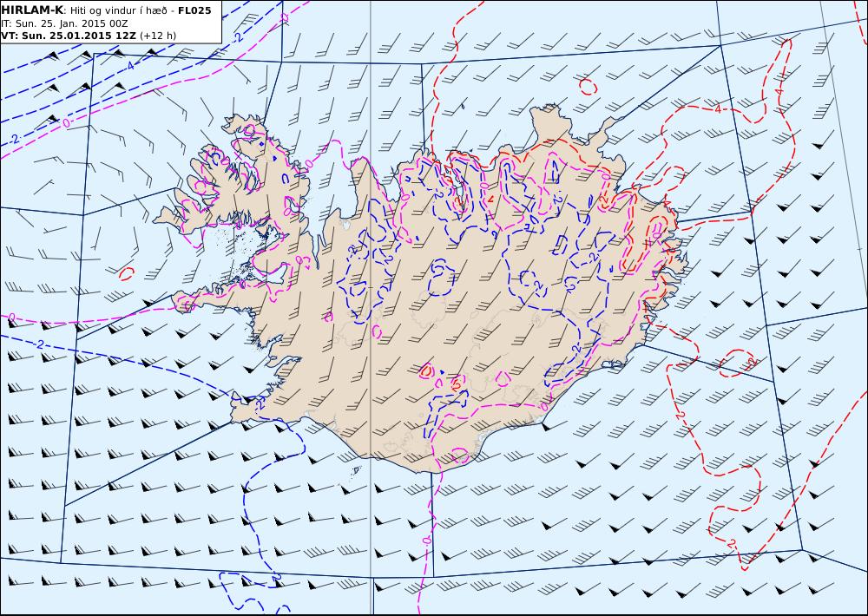Click the "(+12 h)" forecast offset text
The width and height of the screenshot is (868, 616).
(158, 36)
